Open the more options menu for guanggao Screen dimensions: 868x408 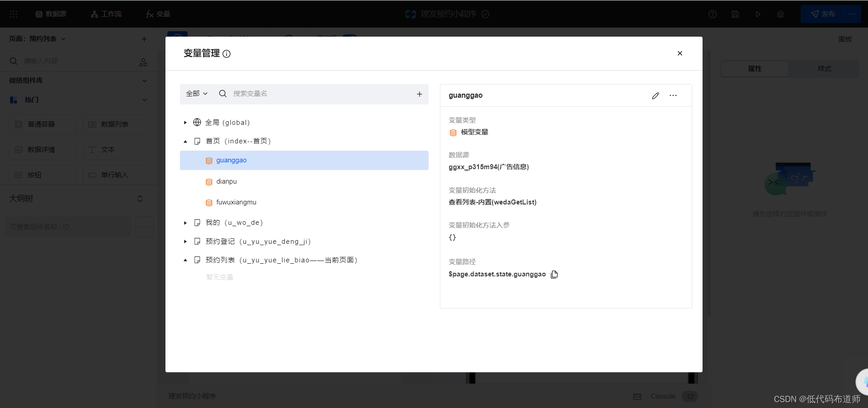[673, 95]
